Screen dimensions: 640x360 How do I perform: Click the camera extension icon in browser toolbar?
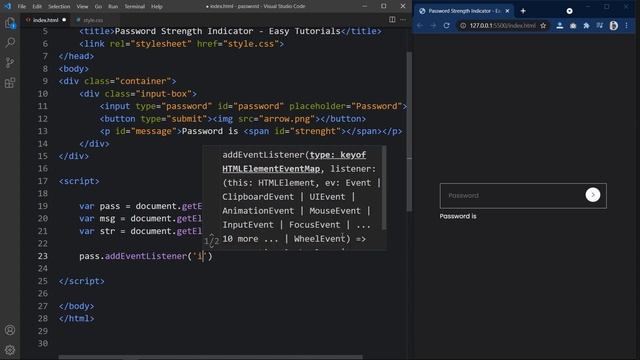tap(573, 25)
